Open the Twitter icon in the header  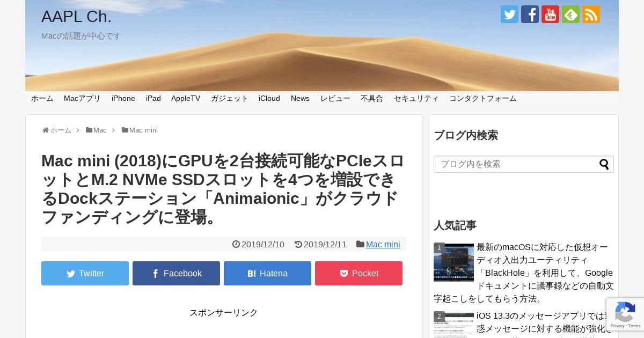(x=509, y=14)
